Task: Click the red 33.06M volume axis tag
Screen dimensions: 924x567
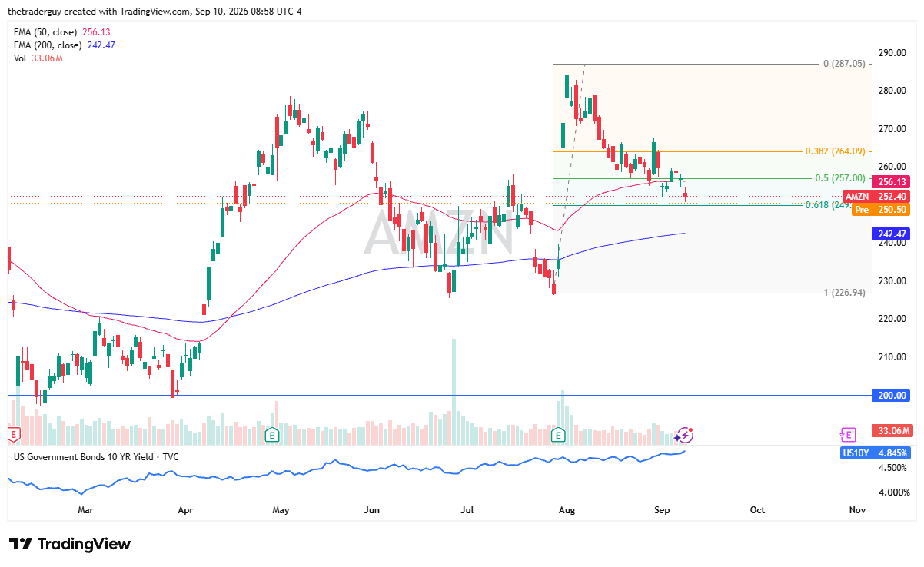Action: 892,430
